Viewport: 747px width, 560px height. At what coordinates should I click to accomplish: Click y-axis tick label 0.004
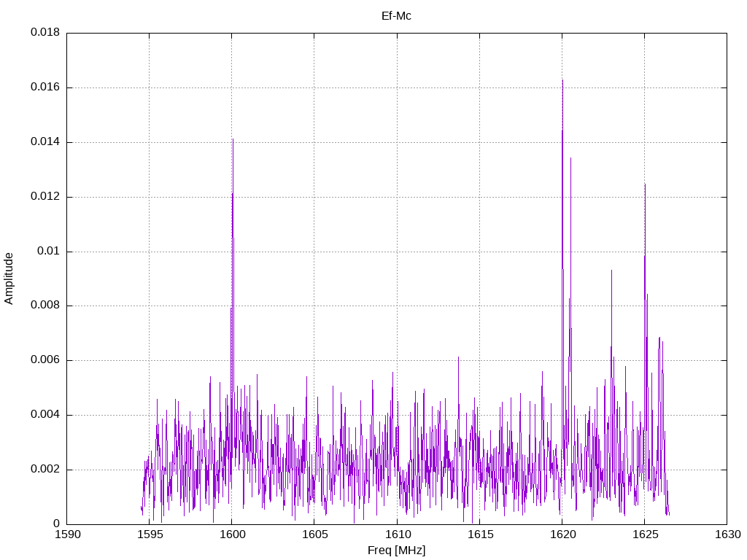point(45,414)
